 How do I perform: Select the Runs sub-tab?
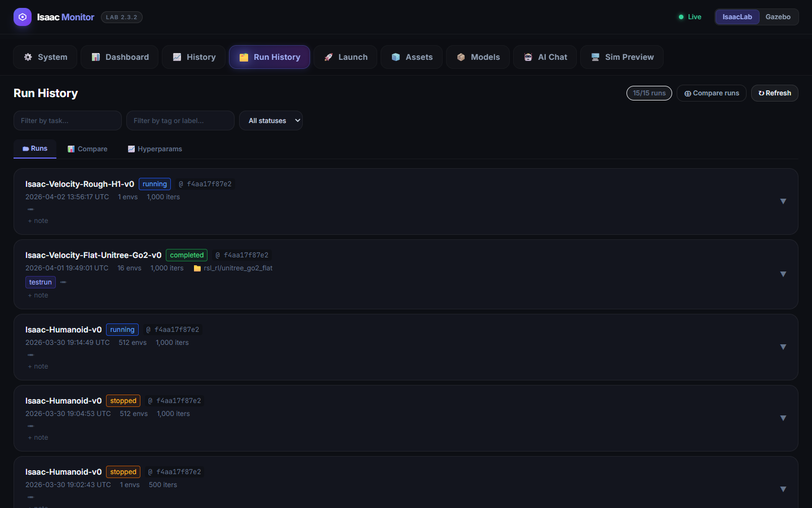[x=35, y=148]
